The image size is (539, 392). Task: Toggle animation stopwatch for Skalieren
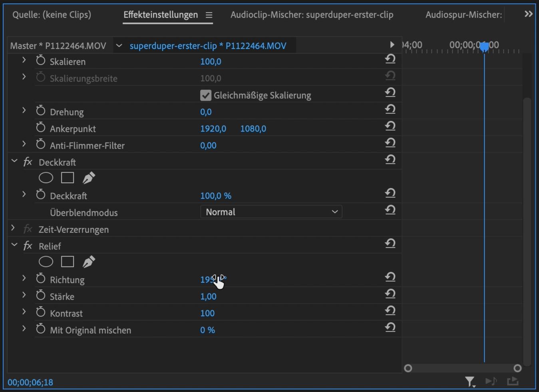tap(40, 61)
